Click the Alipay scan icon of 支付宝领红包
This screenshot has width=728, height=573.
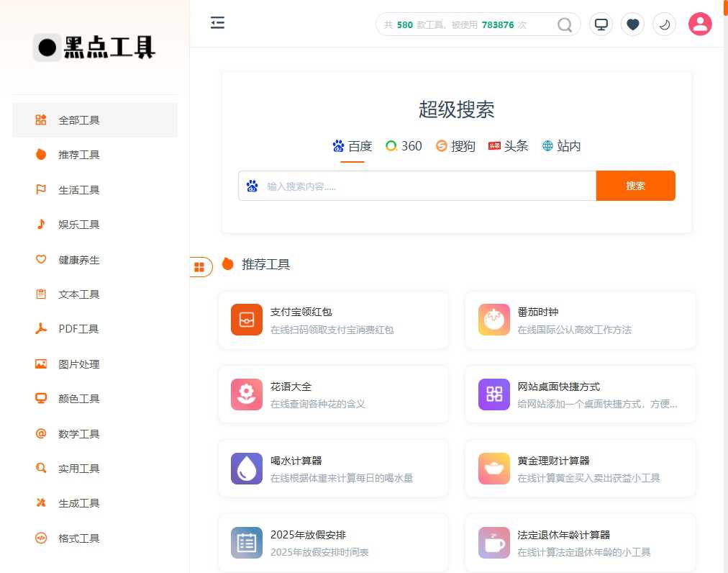click(246, 320)
